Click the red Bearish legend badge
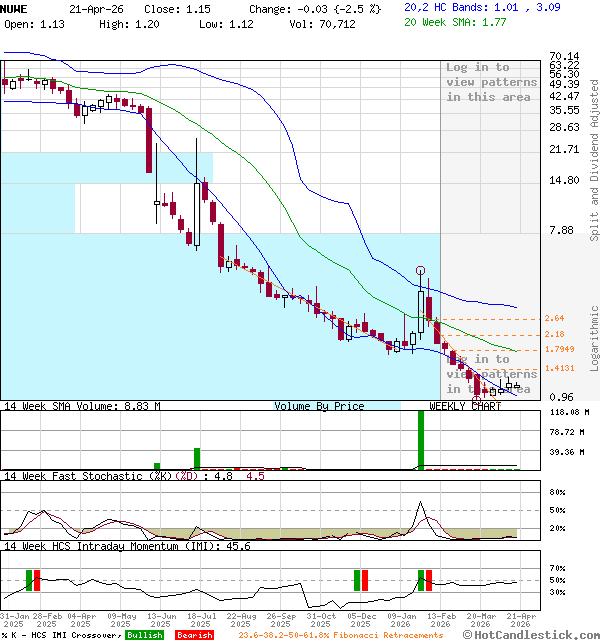The width and height of the screenshot is (600, 640). 193,635
